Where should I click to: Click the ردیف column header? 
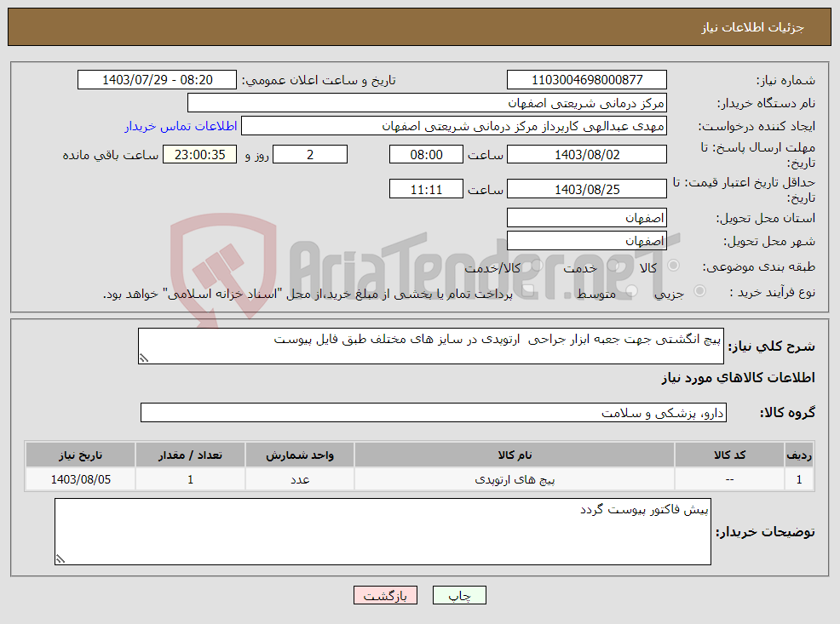pos(799,455)
